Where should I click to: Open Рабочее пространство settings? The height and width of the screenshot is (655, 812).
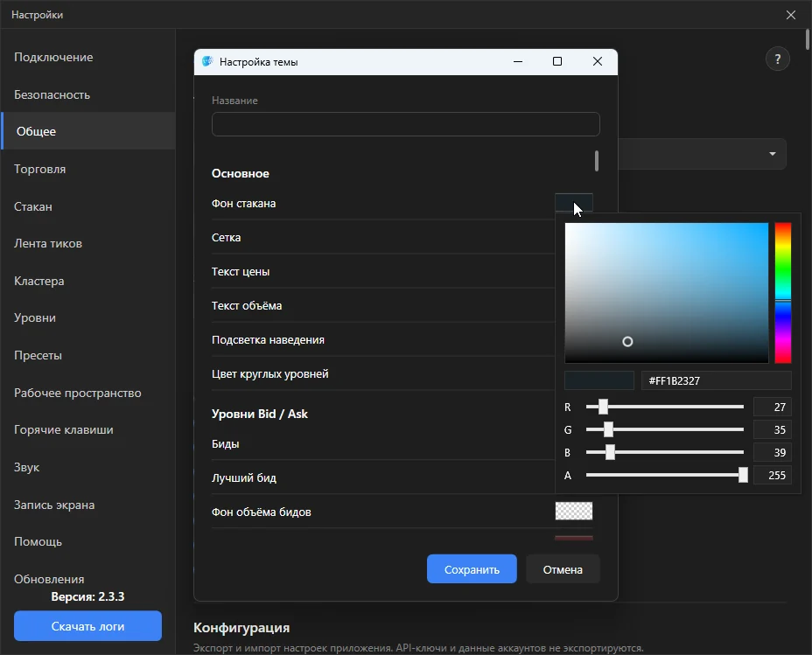tap(88, 393)
